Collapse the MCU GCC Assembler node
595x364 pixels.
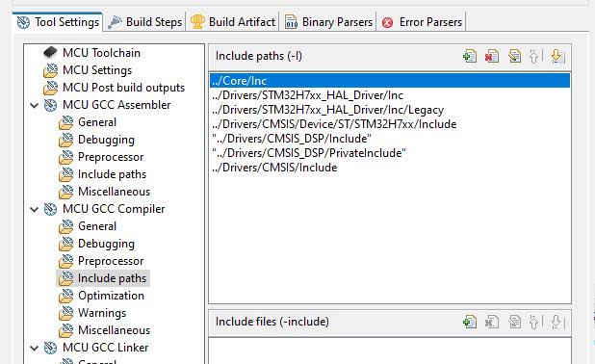pos(34,105)
